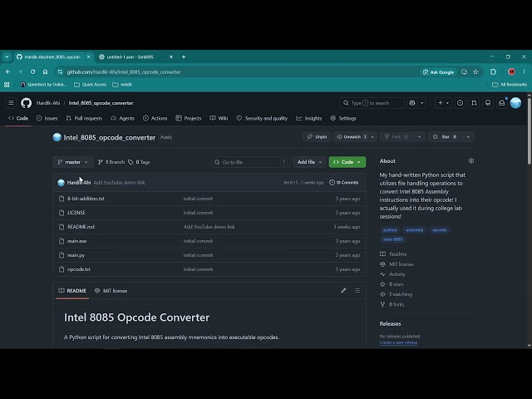View pull requests icon in top header

(x=474, y=103)
